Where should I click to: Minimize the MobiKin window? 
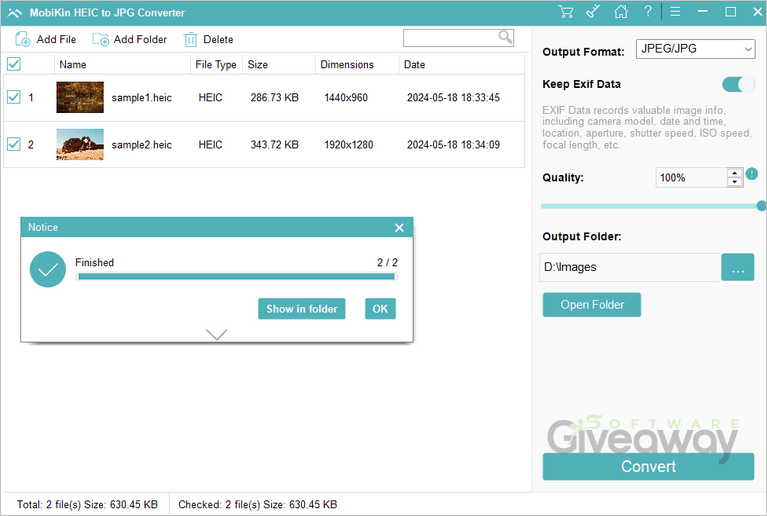point(703,12)
